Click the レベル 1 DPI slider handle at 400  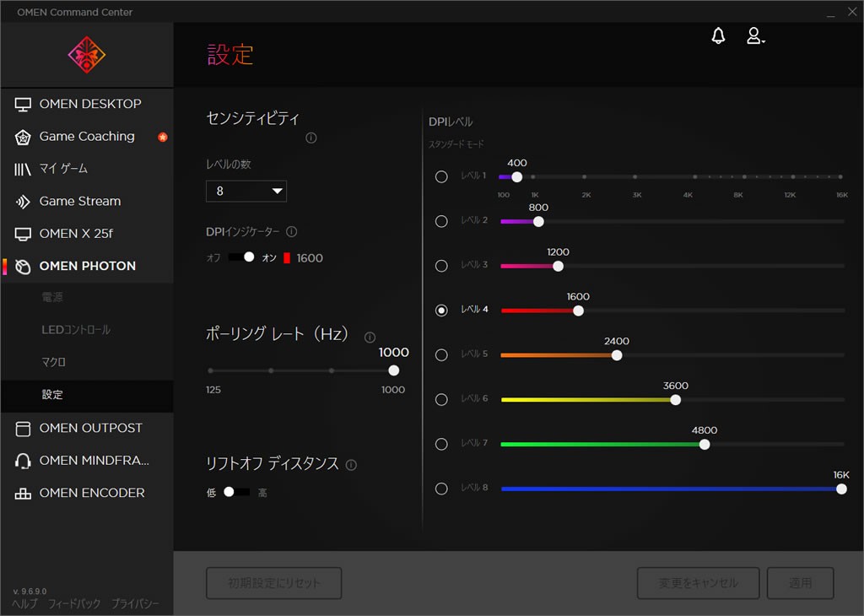[517, 177]
